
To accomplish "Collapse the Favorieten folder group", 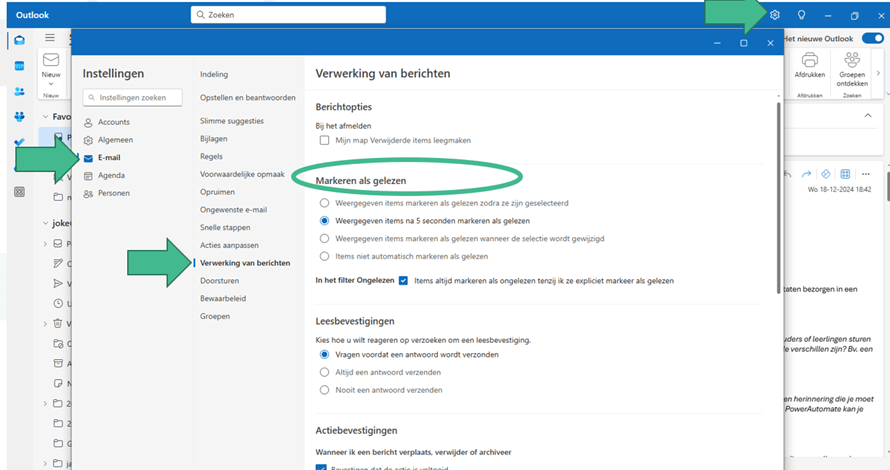I will (x=45, y=116).
